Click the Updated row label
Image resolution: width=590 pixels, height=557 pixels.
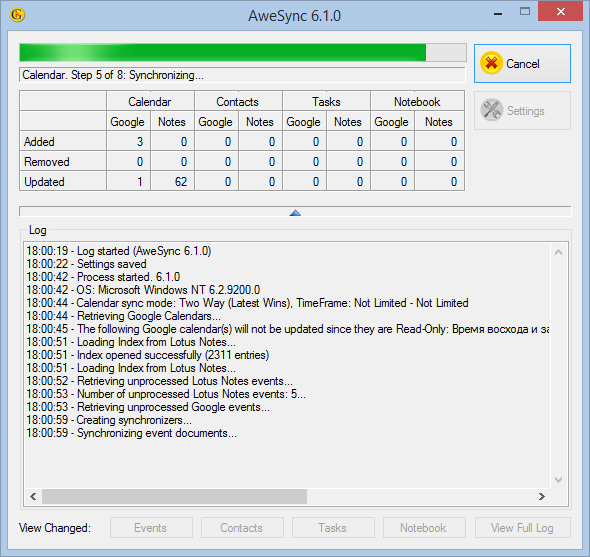tap(44, 182)
